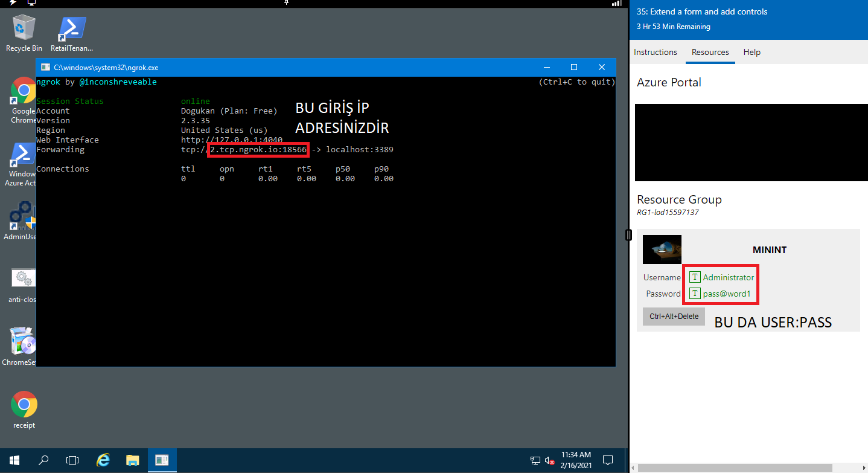Click the ngrok.exe title bar window icon
This screenshot has width=868, height=473.
45,67
